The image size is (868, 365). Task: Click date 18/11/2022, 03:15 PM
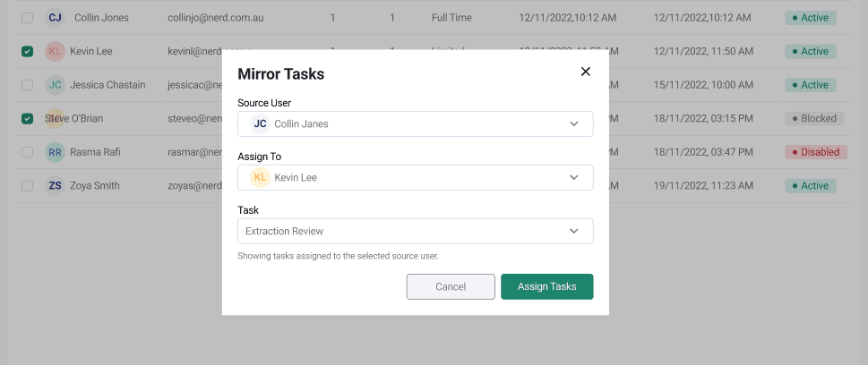[x=703, y=118]
